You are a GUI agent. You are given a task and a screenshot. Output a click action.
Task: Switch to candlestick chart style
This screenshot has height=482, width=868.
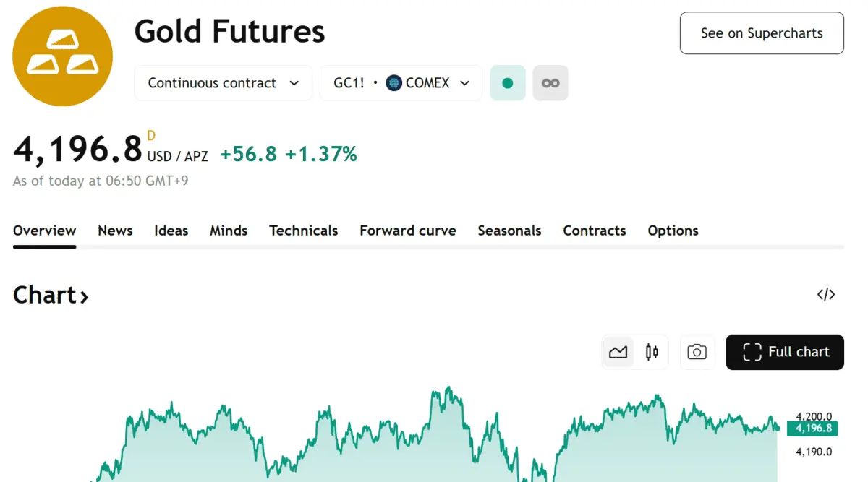(x=652, y=352)
